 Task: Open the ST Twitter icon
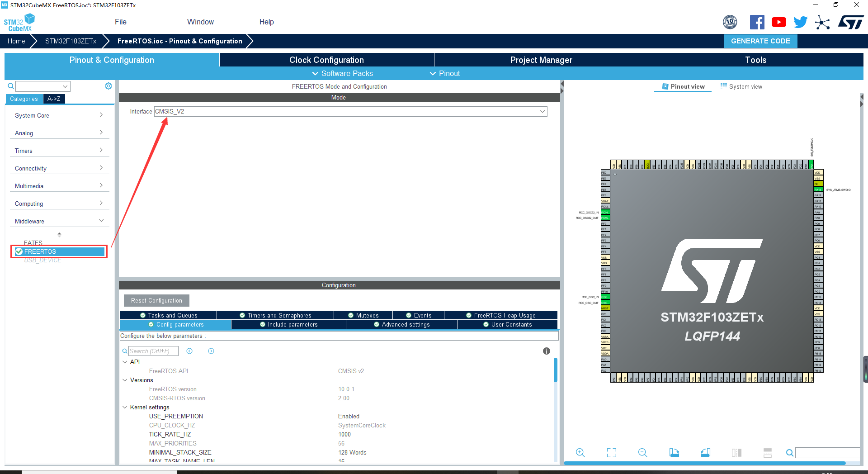(x=801, y=22)
